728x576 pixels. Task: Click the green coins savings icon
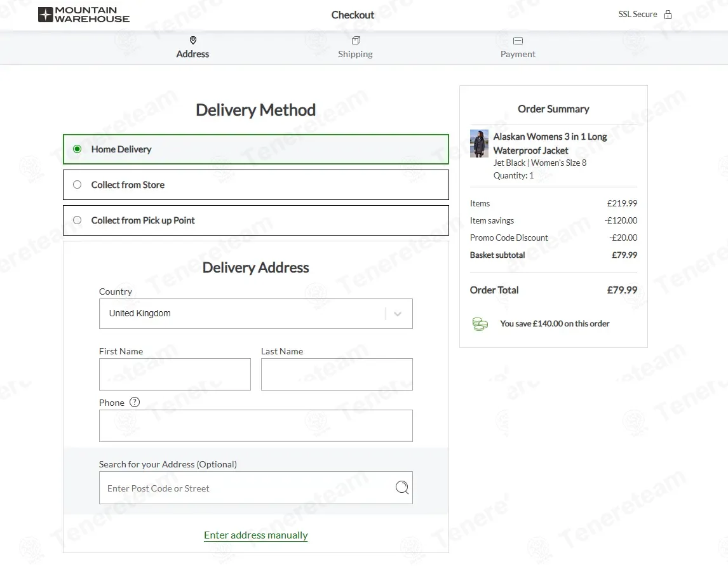(x=480, y=324)
